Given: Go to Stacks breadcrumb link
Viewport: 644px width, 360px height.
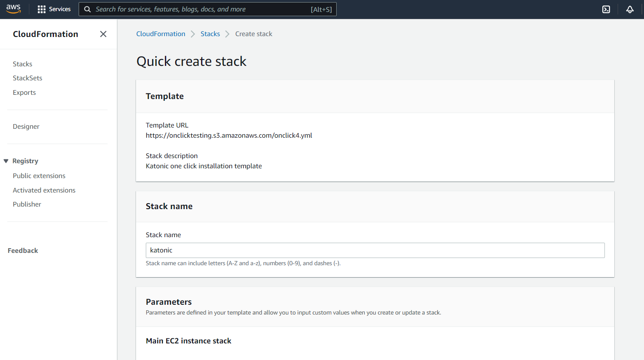Looking at the screenshot, I should tap(210, 34).
